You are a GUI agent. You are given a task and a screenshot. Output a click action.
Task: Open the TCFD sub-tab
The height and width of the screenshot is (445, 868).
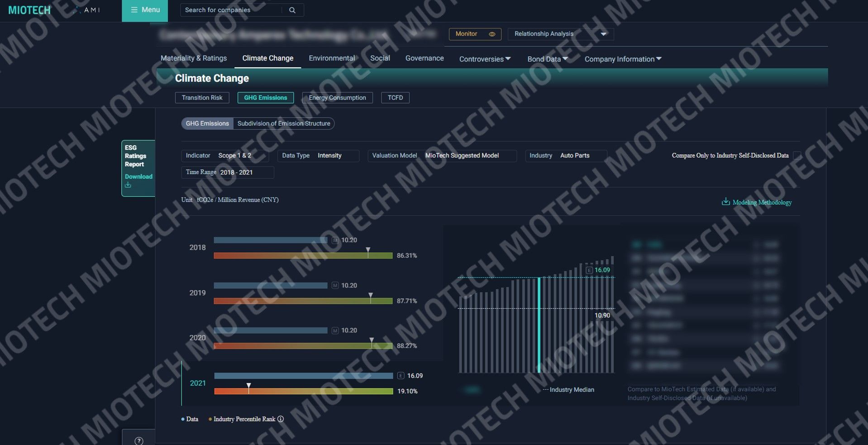coord(395,98)
